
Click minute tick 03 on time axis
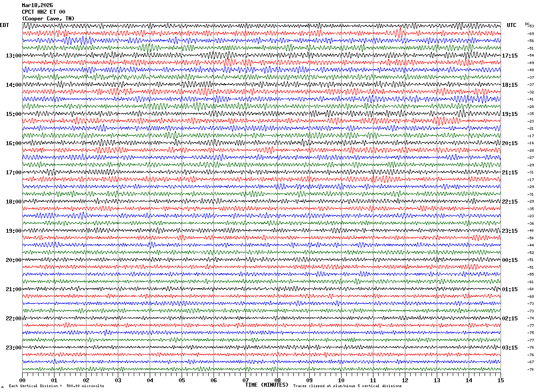(118, 380)
